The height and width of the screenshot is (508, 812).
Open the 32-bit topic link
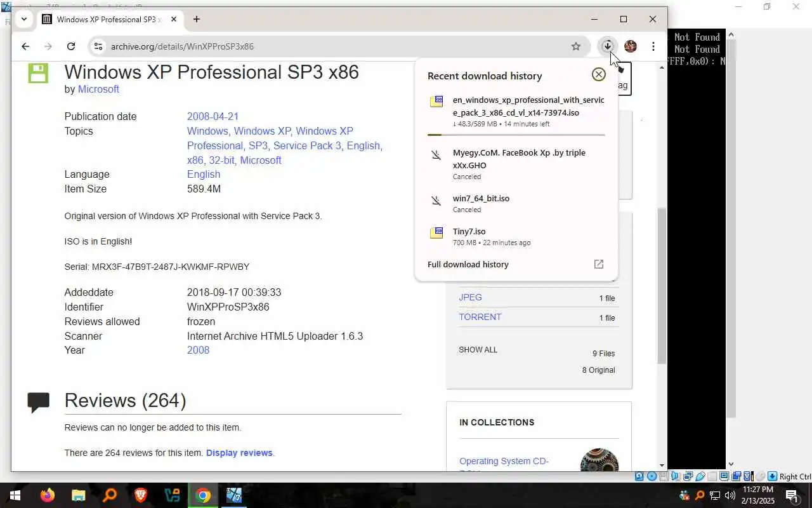(x=221, y=160)
